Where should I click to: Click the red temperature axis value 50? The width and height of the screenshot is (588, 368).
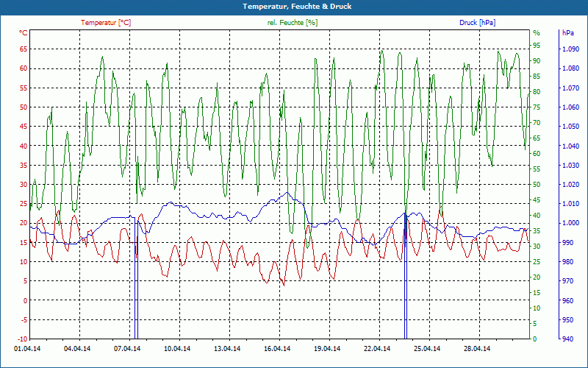[24, 107]
